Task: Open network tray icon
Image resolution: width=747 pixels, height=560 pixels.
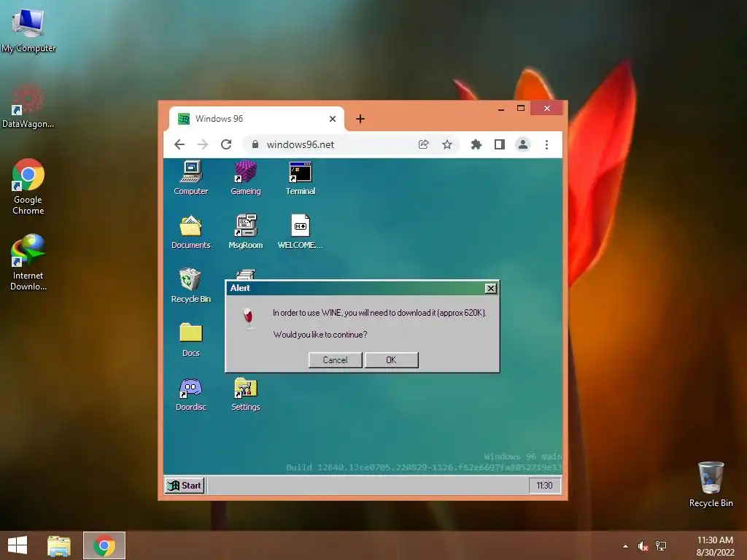Action: (661, 546)
